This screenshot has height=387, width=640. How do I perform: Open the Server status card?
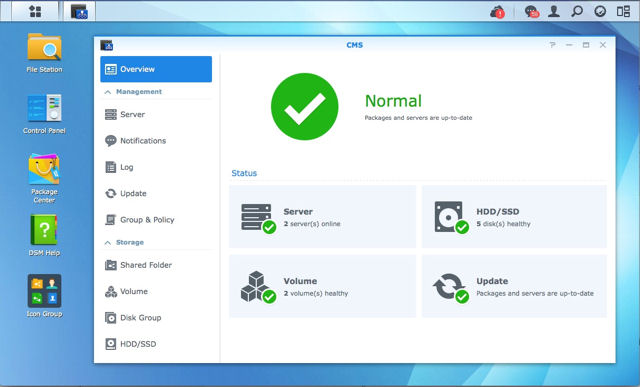coord(322,216)
